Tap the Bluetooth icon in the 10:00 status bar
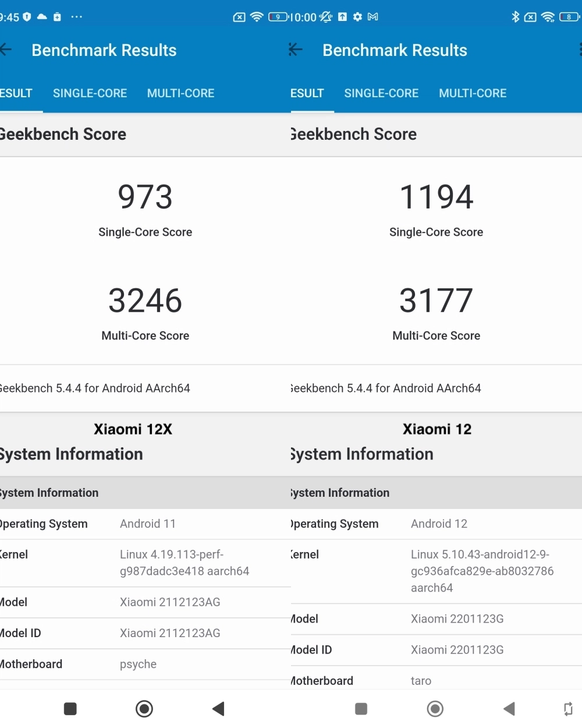 (x=515, y=17)
